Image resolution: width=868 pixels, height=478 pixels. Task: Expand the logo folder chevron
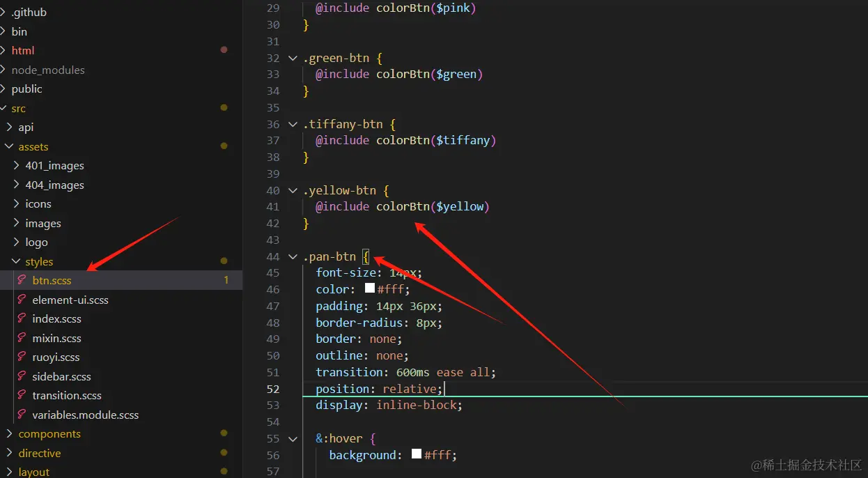point(17,242)
